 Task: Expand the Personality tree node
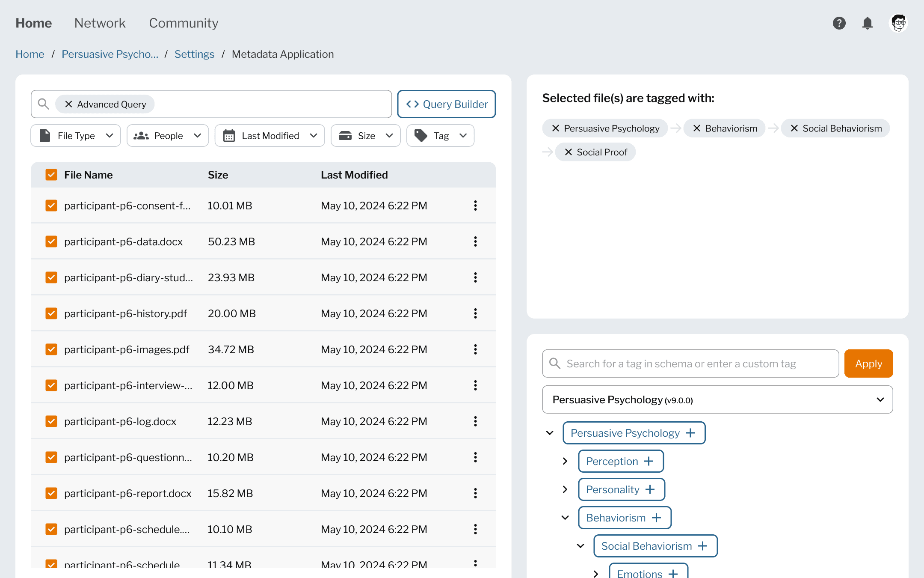click(565, 489)
